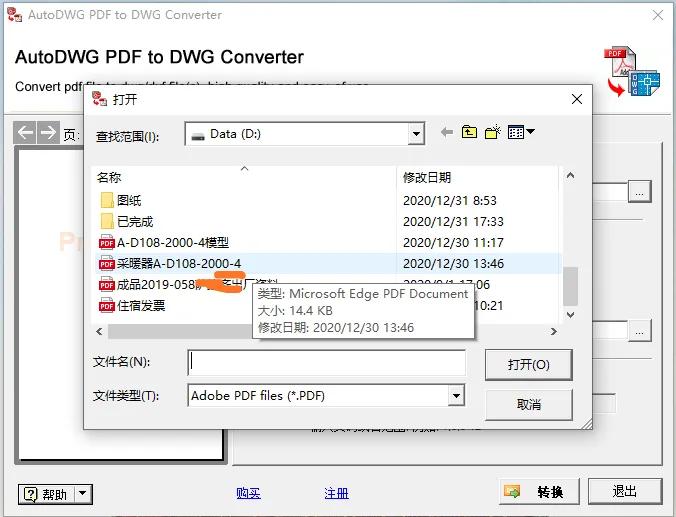The height and width of the screenshot is (517, 676).
Task: Close the AutoDWG converter window
Action: [658, 16]
